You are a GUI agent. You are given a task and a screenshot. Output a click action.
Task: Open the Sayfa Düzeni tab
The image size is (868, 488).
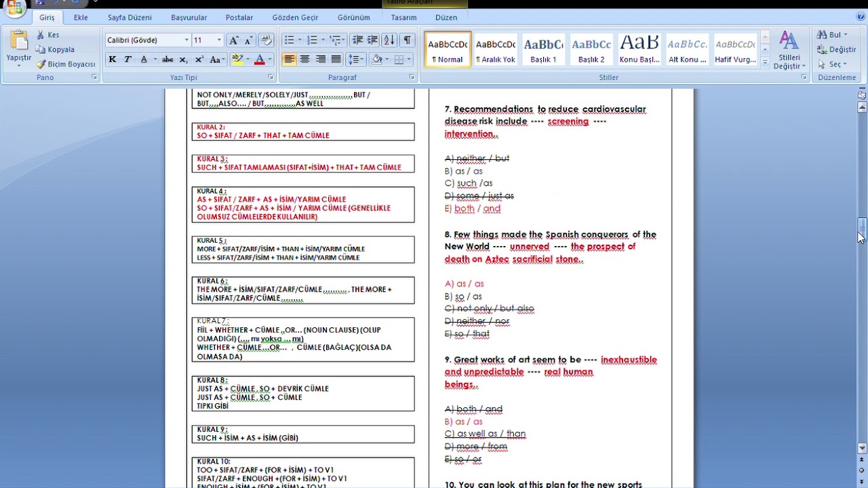[130, 17]
